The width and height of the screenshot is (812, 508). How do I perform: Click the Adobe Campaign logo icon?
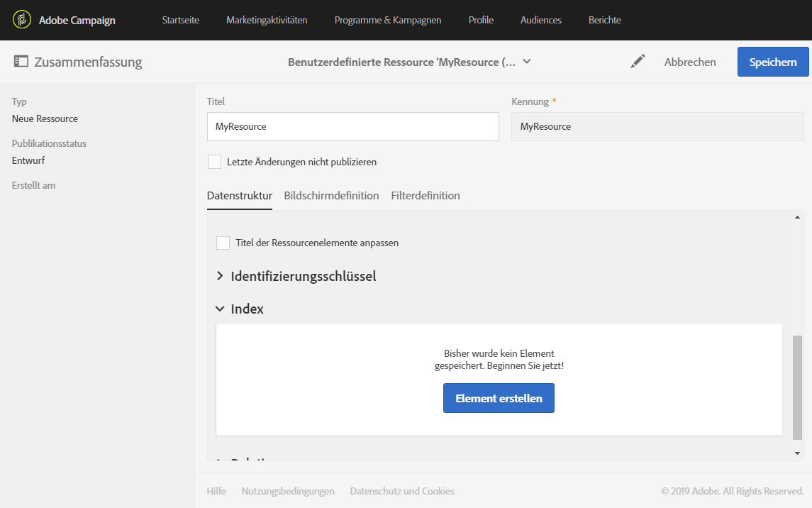click(22, 20)
